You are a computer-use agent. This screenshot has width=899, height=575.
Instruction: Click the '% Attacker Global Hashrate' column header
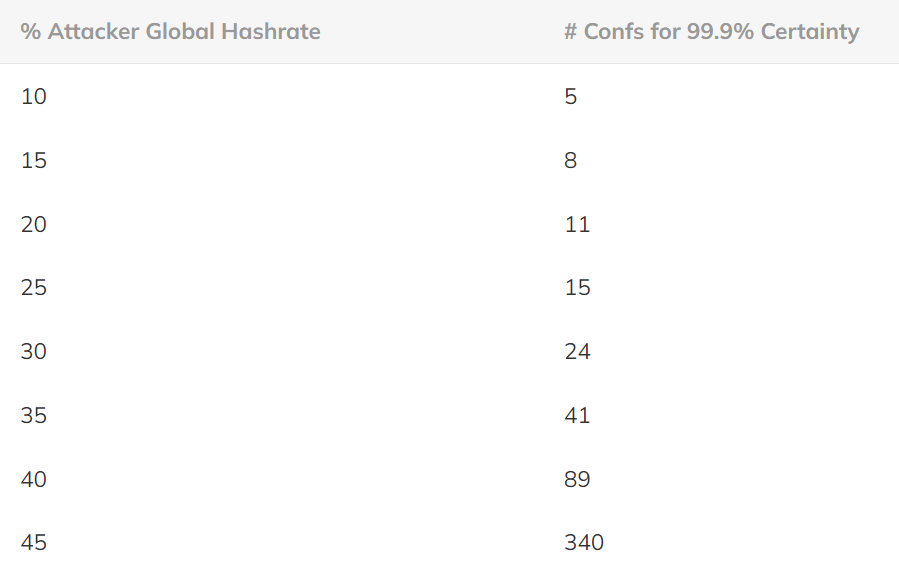click(170, 31)
